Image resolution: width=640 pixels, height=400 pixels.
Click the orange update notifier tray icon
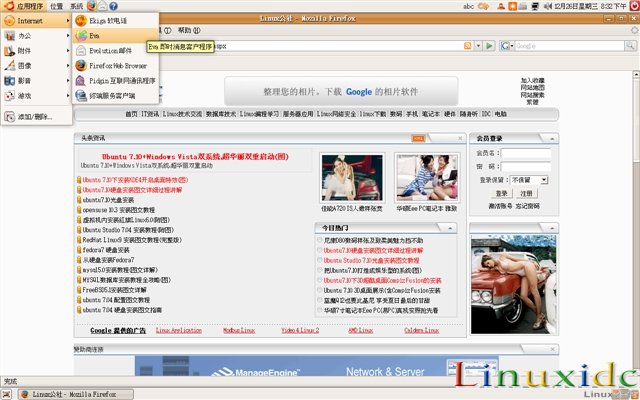point(513,6)
